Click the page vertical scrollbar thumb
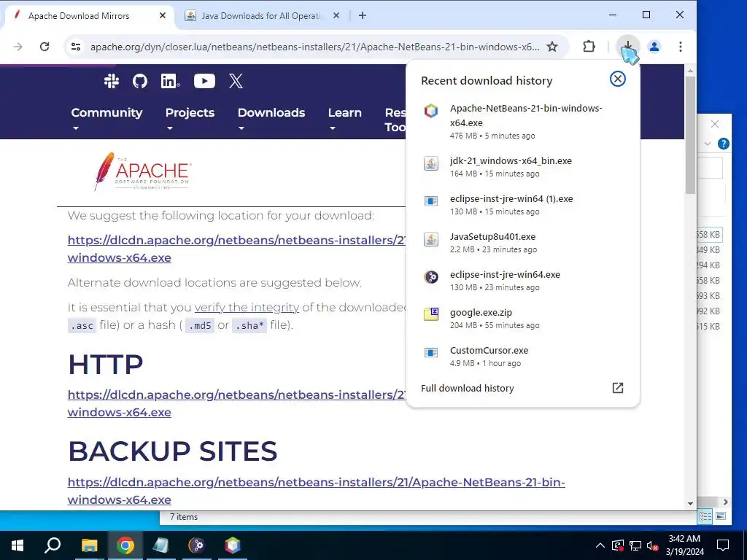Screen dimensions: 747x560 (690, 134)
